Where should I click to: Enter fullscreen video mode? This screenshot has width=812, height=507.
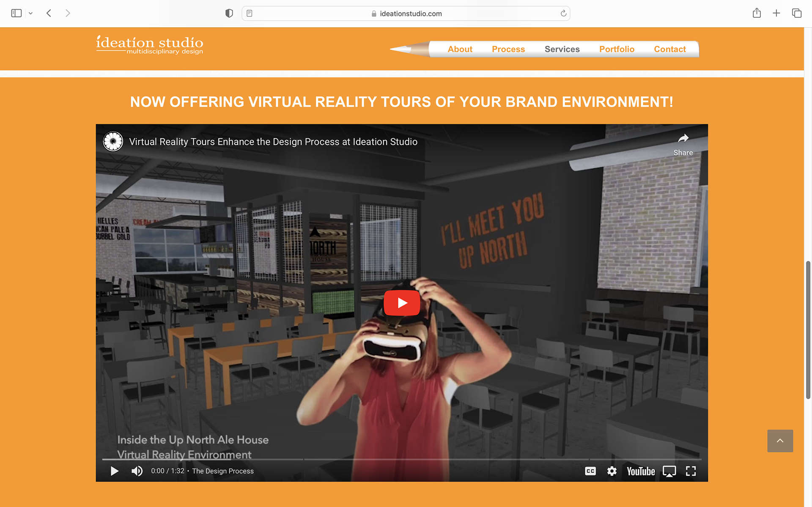pyautogui.click(x=691, y=471)
